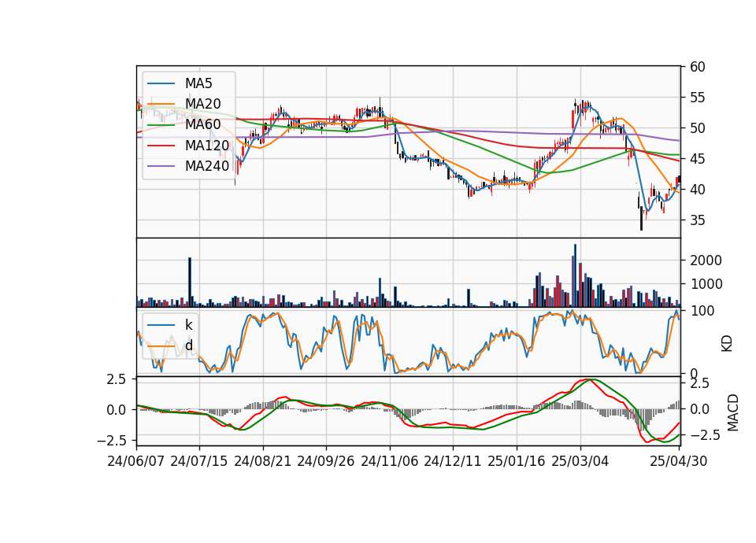Viewport: 756px width, 543px height.
Task: Click the 24/12/11 date axis label
Action: (452, 461)
